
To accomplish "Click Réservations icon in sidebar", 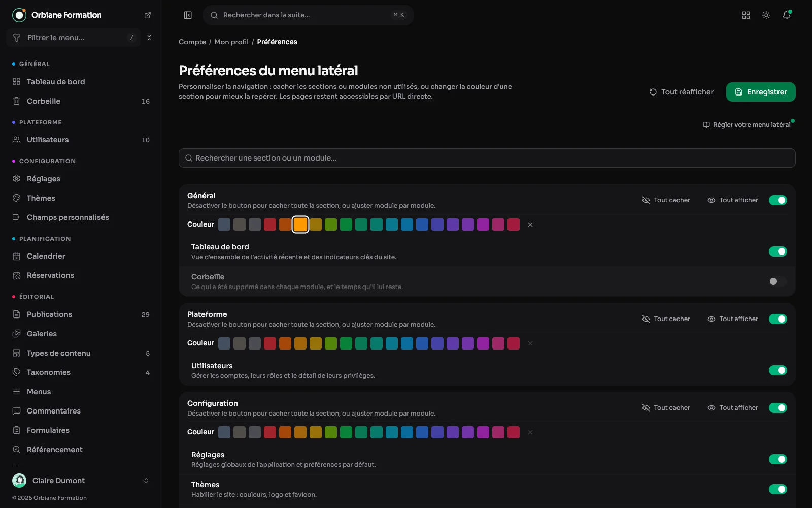I will [17, 275].
